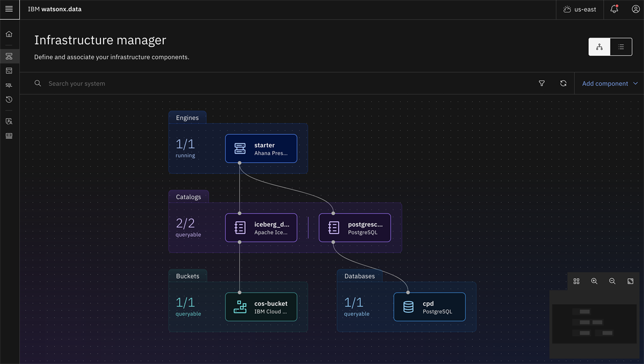Click the 'Ahana Pres...' engine type text

(x=272, y=153)
